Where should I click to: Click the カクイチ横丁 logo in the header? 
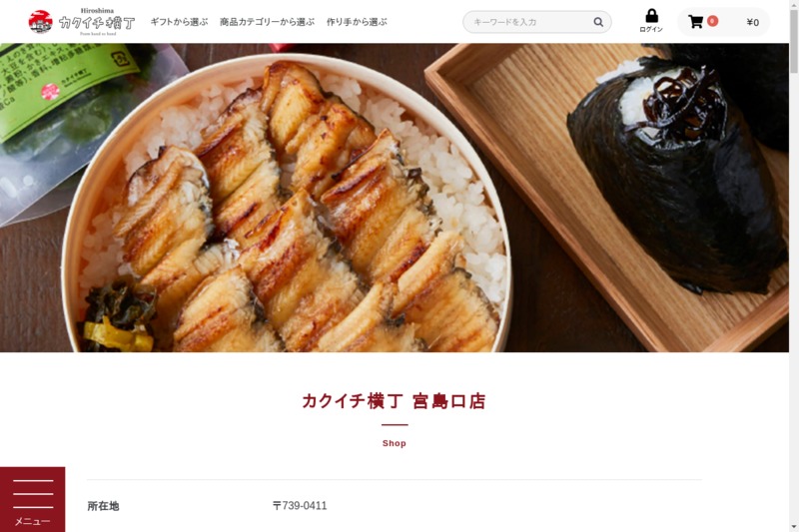82,22
